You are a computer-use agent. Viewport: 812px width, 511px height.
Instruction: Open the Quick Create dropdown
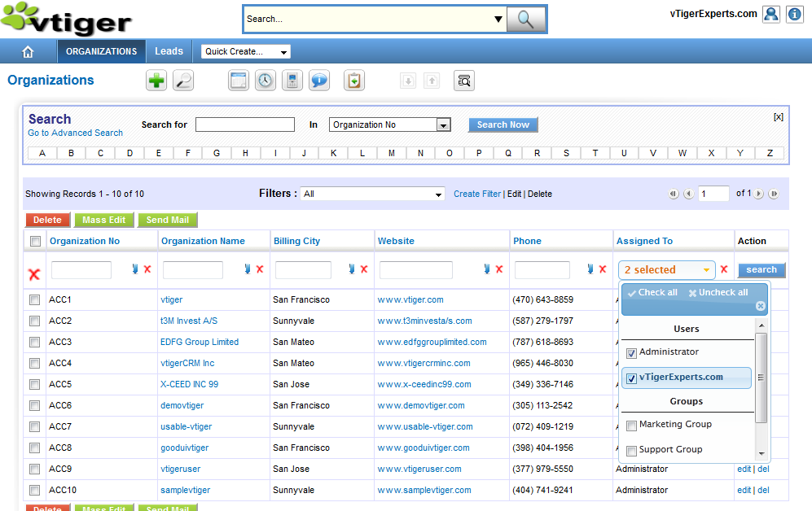tap(245, 52)
